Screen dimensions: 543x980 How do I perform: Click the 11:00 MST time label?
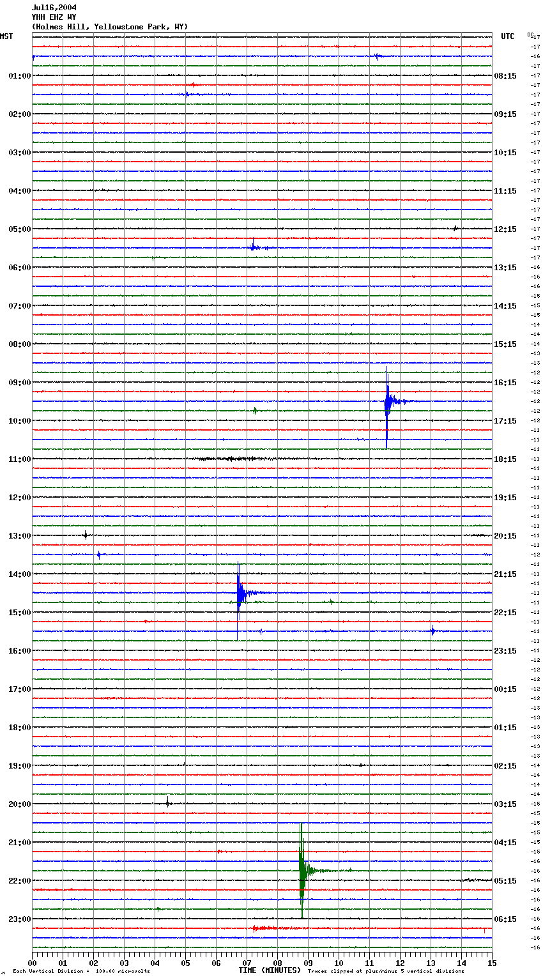[x=20, y=459]
